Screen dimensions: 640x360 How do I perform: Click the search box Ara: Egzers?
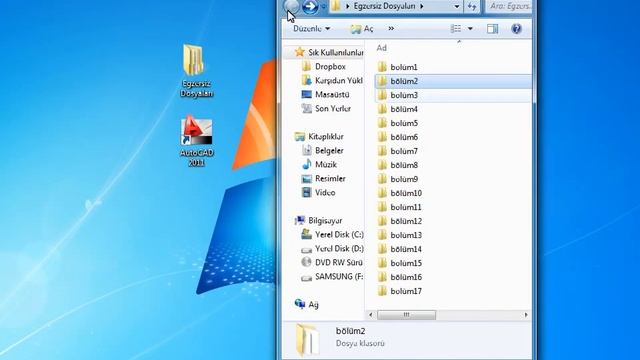[x=509, y=6]
